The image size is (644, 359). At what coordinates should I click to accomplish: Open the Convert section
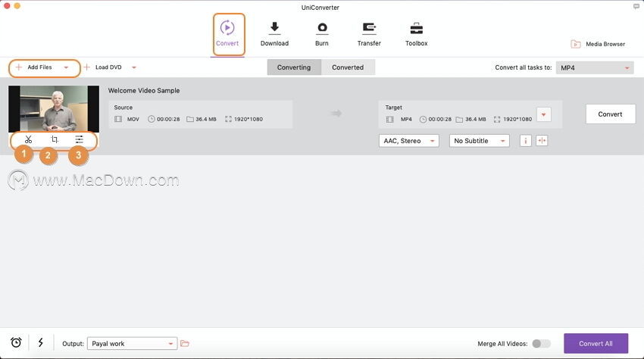point(227,34)
